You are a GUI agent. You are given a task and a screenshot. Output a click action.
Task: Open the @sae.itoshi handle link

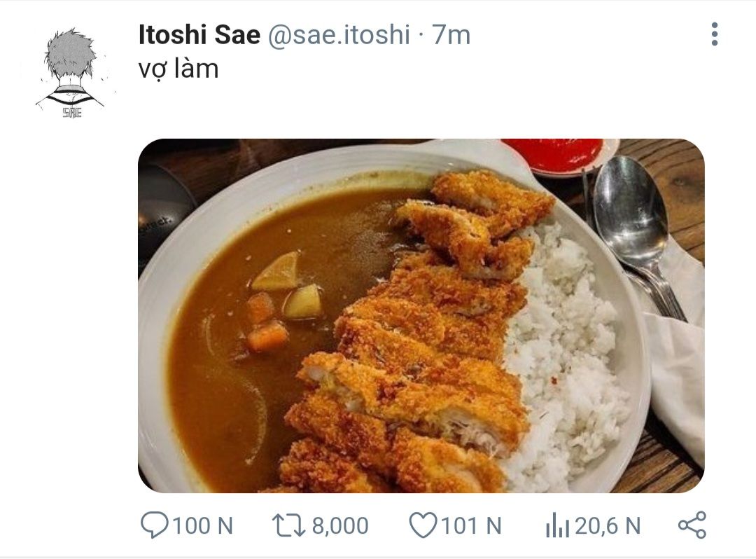click(339, 35)
